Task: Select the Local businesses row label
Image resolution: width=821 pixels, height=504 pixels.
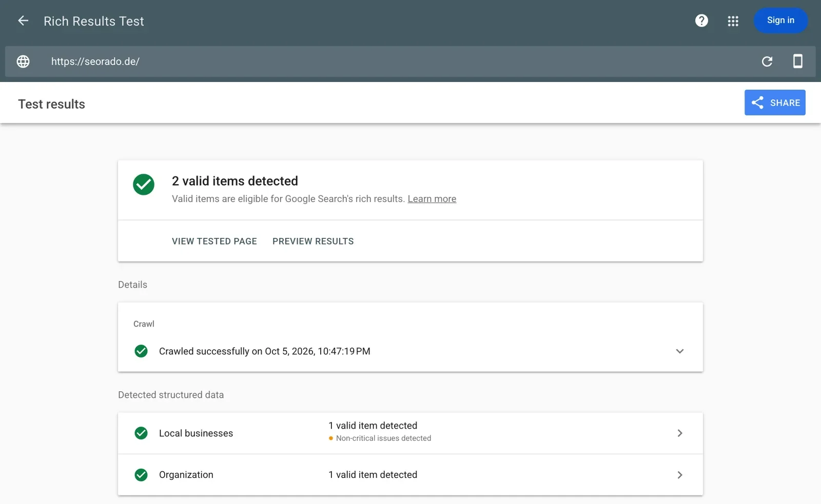Action: (x=196, y=433)
